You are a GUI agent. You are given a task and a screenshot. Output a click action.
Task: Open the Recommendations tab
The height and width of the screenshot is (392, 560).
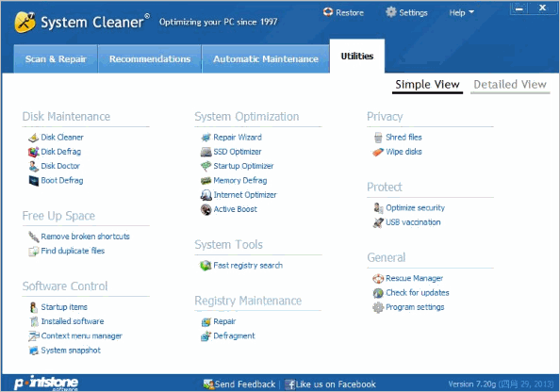(150, 59)
